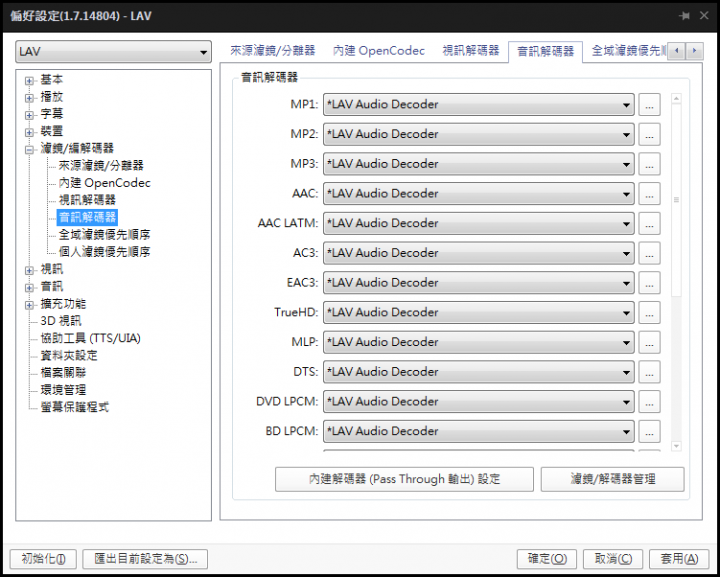Apply settings with 套用(A) button
The image size is (720, 577).
point(679,559)
